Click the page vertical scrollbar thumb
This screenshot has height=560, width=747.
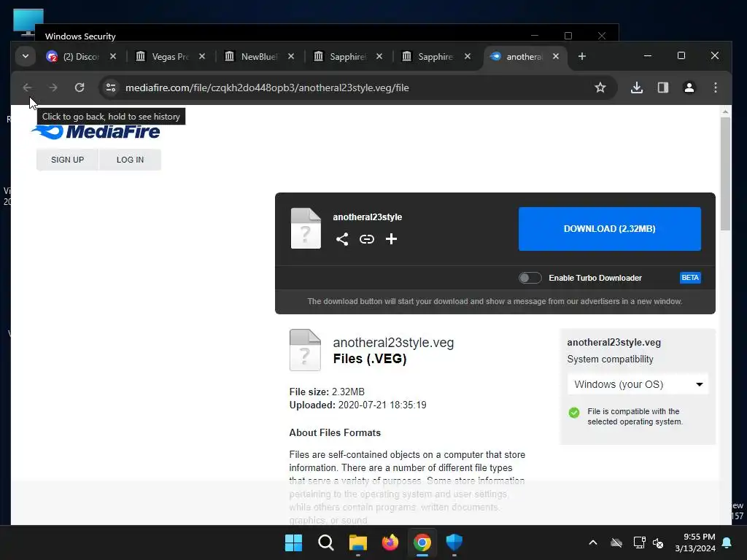(725, 174)
